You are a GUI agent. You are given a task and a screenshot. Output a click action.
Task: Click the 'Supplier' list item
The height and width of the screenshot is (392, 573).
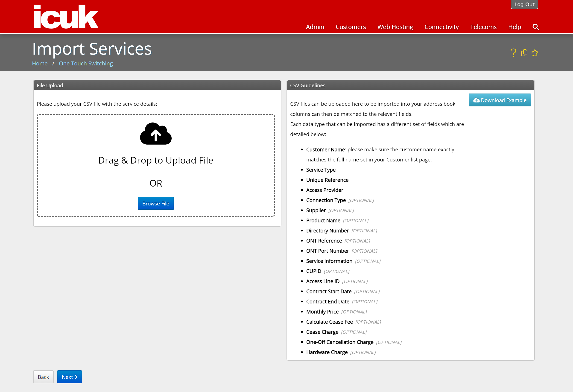330,210
